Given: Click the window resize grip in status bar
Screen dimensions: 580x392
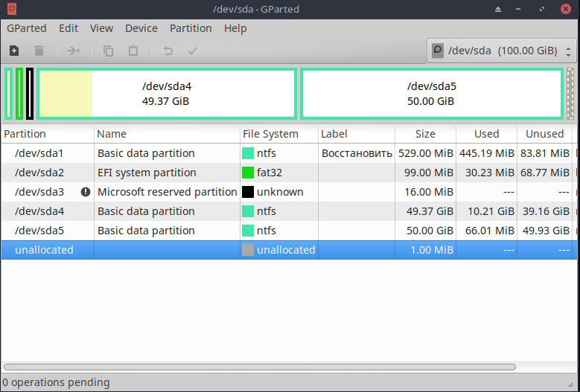Looking at the screenshot, I should point(570,384).
